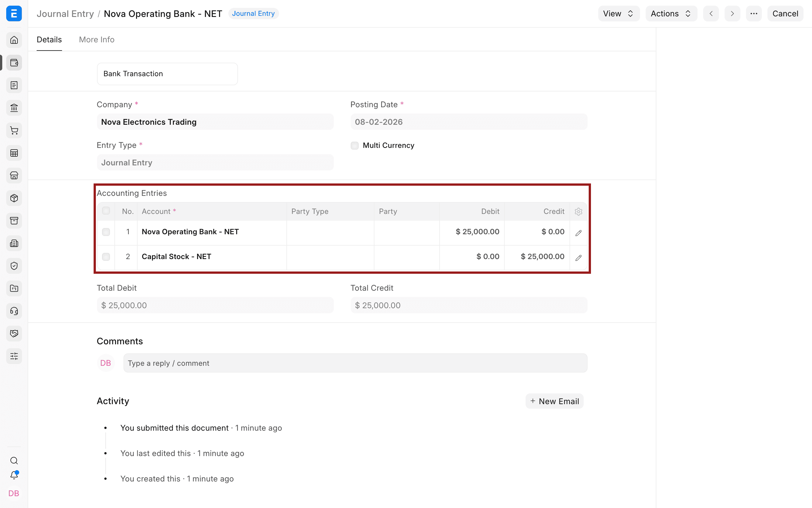The height and width of the screenshot is (508, 812).
Task: Switch to the More Info tab
Action: [x=97, y=40]
